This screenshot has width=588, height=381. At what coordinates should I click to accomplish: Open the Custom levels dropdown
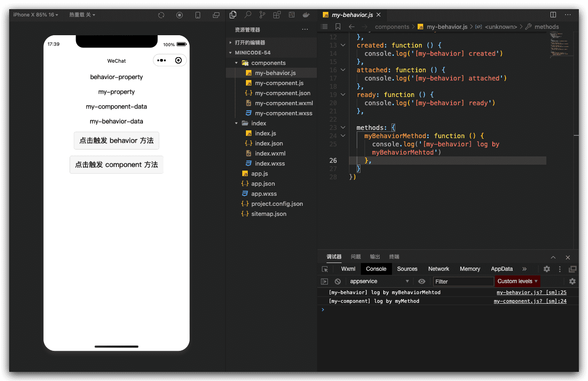click(x=517, y=281)
